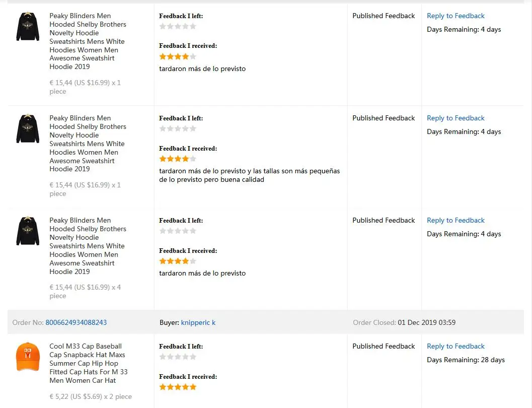The image size is (532, 408).
Task: Click Published Feedback status in the cap row
Action: point(384,346)
